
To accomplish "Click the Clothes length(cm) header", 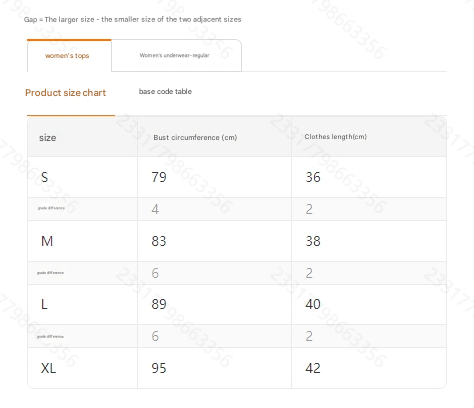I will coord(335,137).
